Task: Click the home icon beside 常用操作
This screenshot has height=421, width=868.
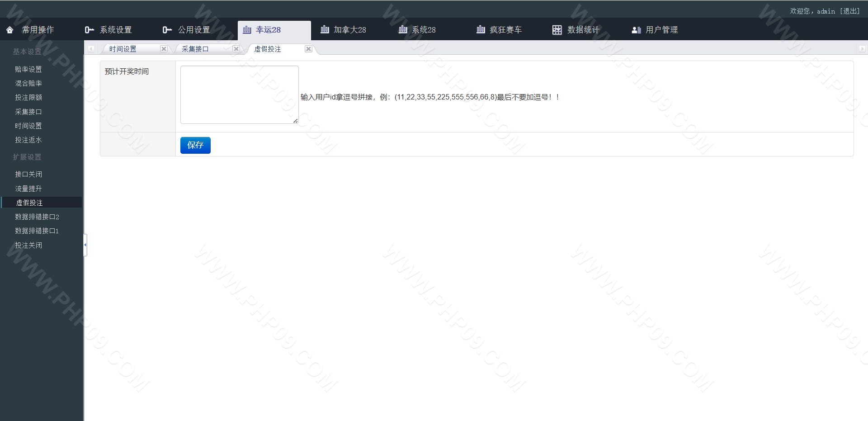Action: [x=10, y=30]
